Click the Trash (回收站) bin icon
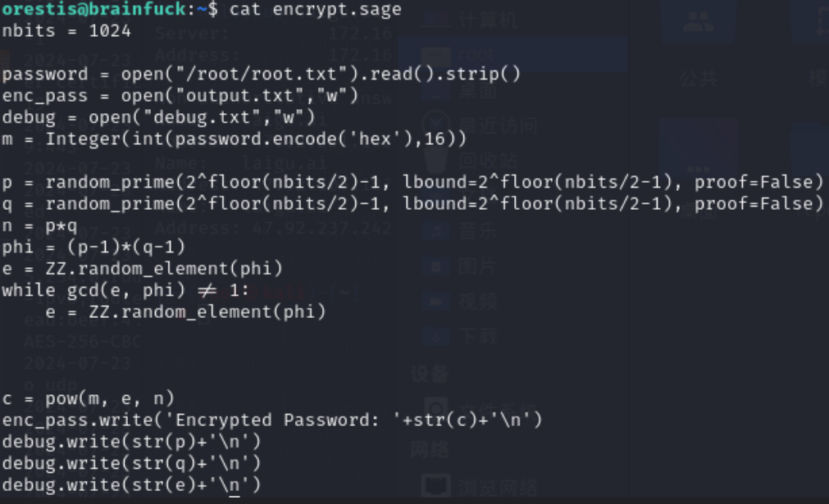Viewport: 829px width, 504px height. tap(437, 160)
